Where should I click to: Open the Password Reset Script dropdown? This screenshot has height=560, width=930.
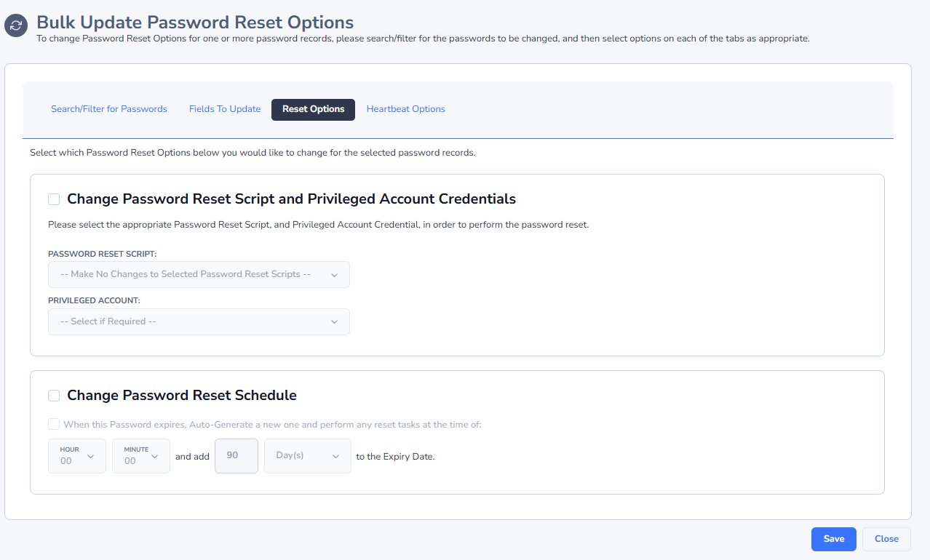click(x=199, y=274)
